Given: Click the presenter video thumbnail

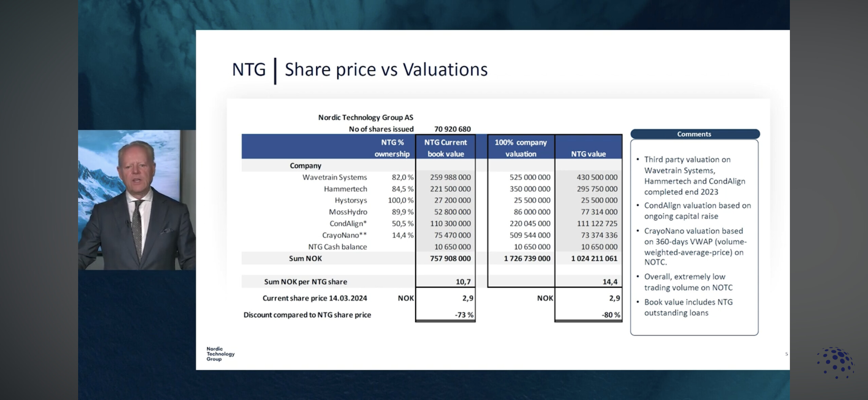Looking at the screenshot, I should point(137,200).
